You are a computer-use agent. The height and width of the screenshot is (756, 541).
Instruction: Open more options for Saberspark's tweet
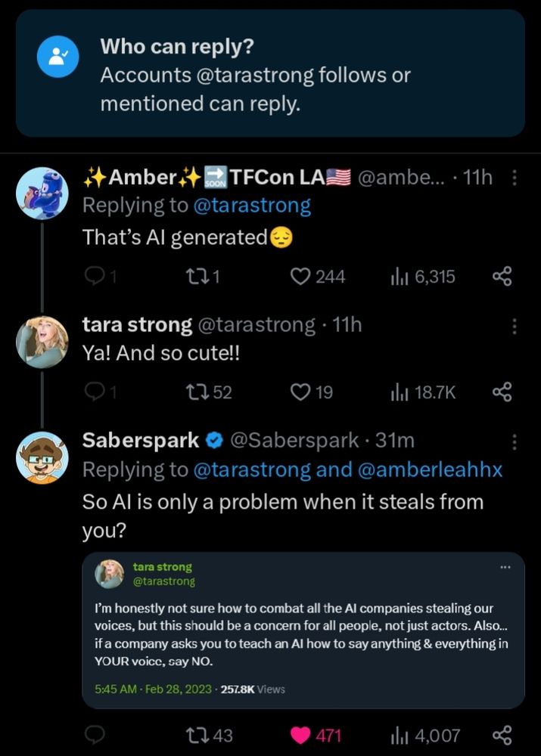pos(515,441)
